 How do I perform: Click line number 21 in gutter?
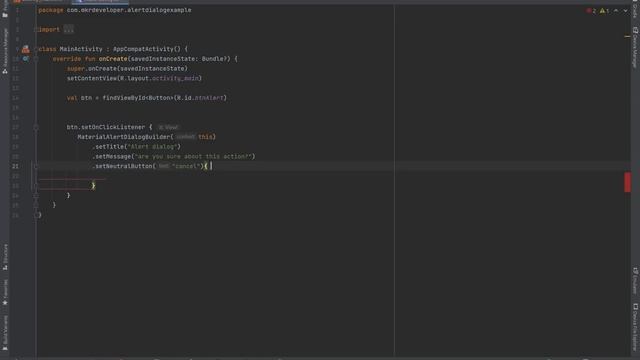click(15, 167)
